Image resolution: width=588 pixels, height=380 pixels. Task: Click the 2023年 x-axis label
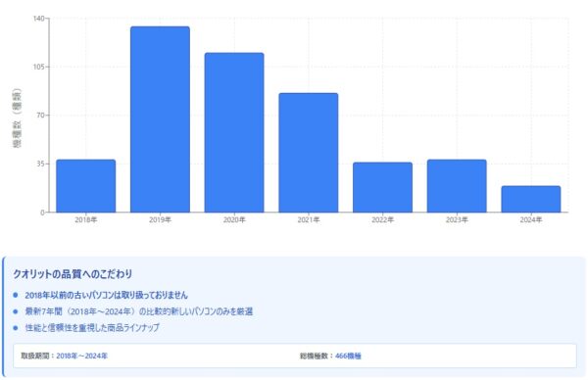tap(457, 220)
